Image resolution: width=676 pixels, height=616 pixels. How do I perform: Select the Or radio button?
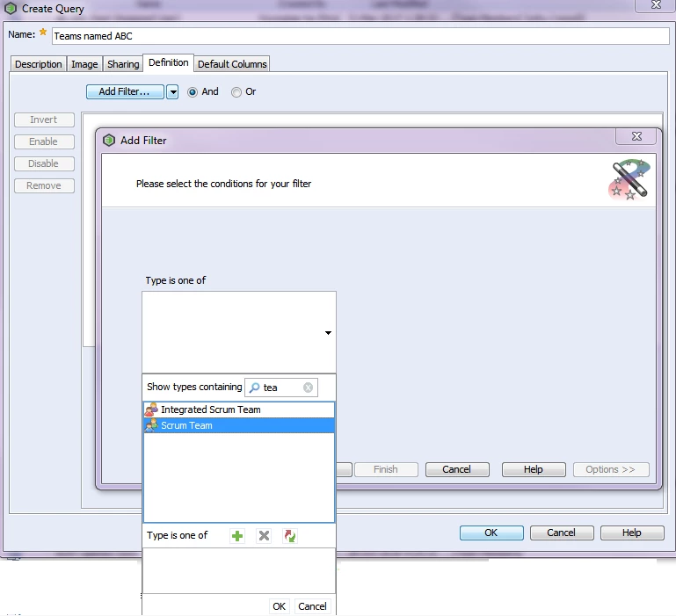pos(236,91)
